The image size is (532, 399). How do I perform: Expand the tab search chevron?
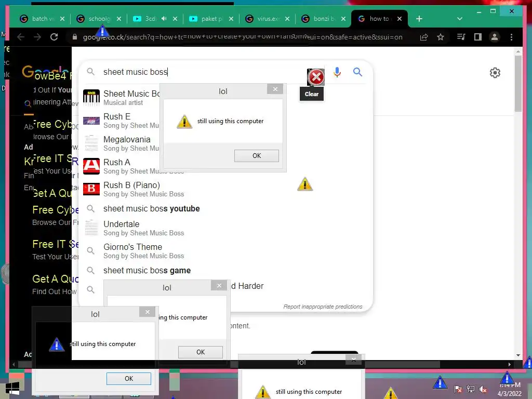click(x=460, y=19)
